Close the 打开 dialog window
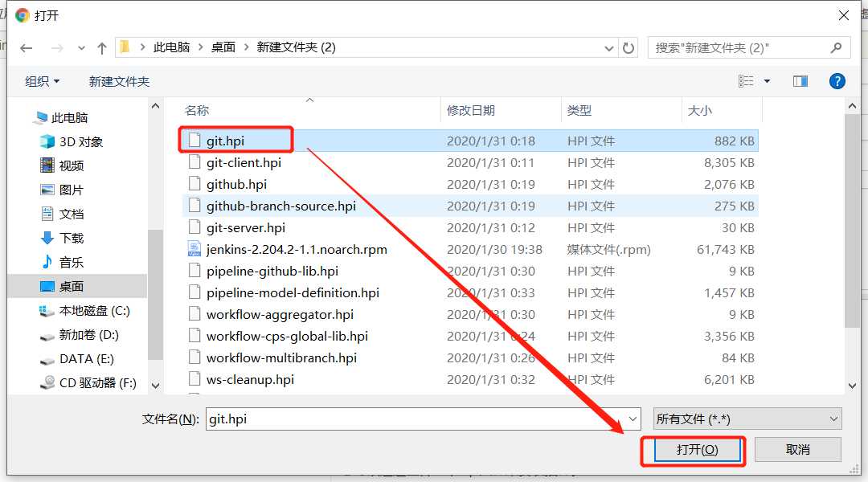Image resolution: width=868 pixels, height=482 pixels. click(844, 15)
